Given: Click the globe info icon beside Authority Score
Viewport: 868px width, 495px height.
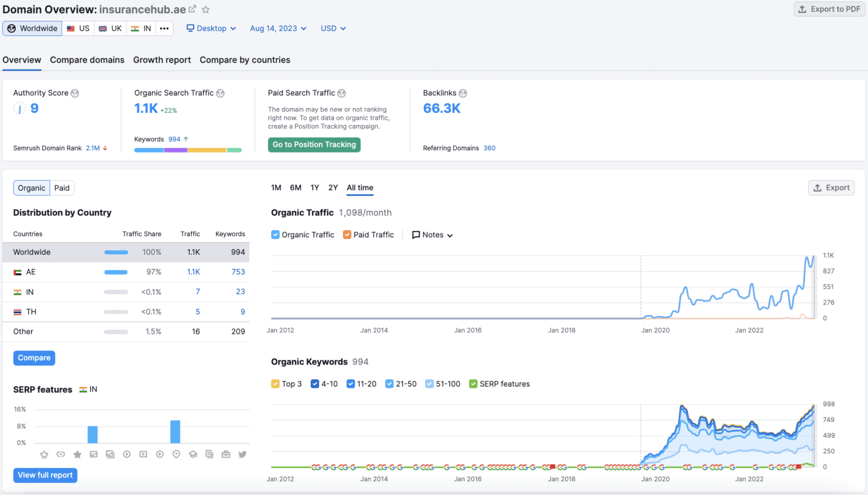Looking at the screenshot, I should point(75,93).
